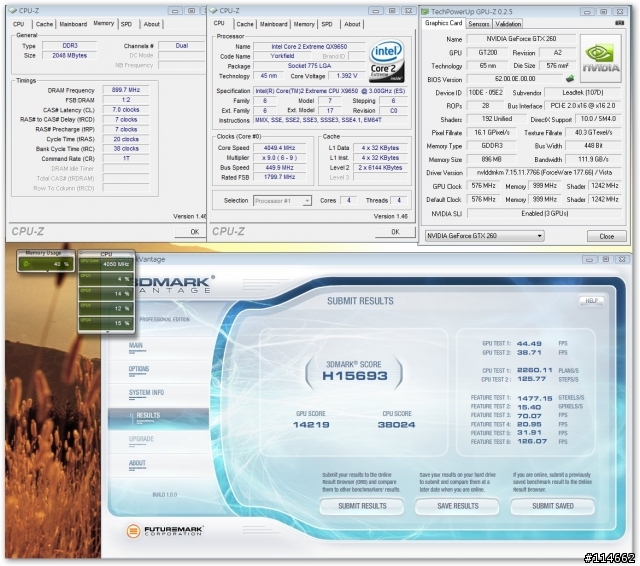Click the GPU-Z camera screenshot icon

[x=620, y=23]
